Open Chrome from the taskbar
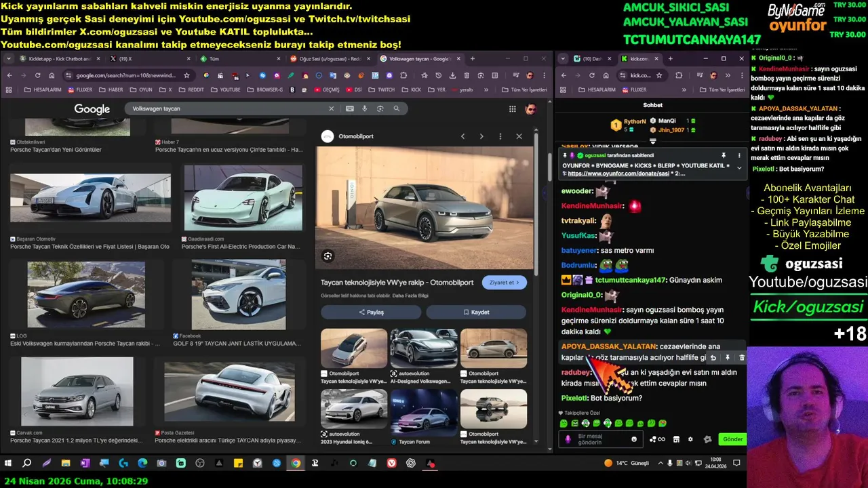Viewport: 868px width, 488px height. [296, 464]
